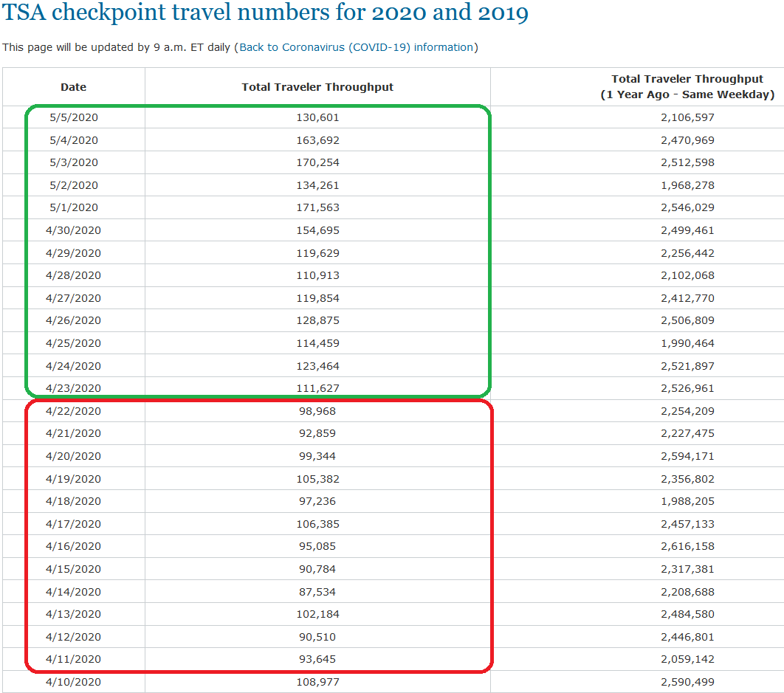Image resolution: width=784 pixels, height=693 pixels.
Task: Select the throughput value 92,859
Action: point(317,433)
